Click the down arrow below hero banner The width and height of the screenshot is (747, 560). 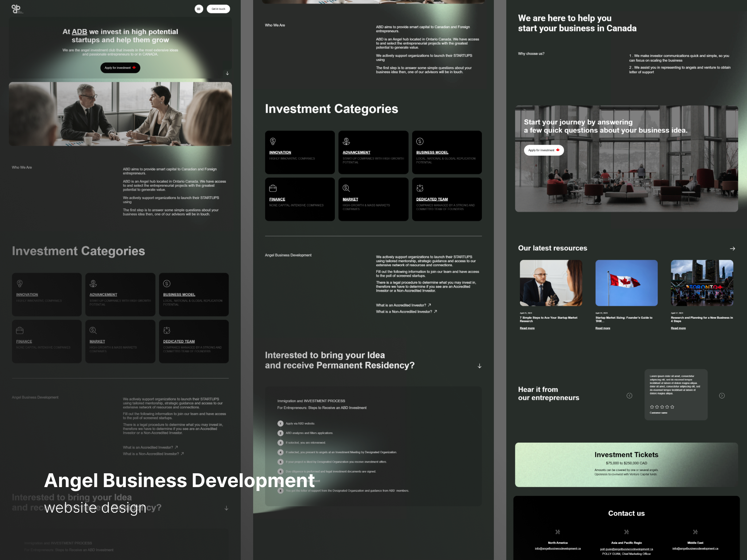227,73
